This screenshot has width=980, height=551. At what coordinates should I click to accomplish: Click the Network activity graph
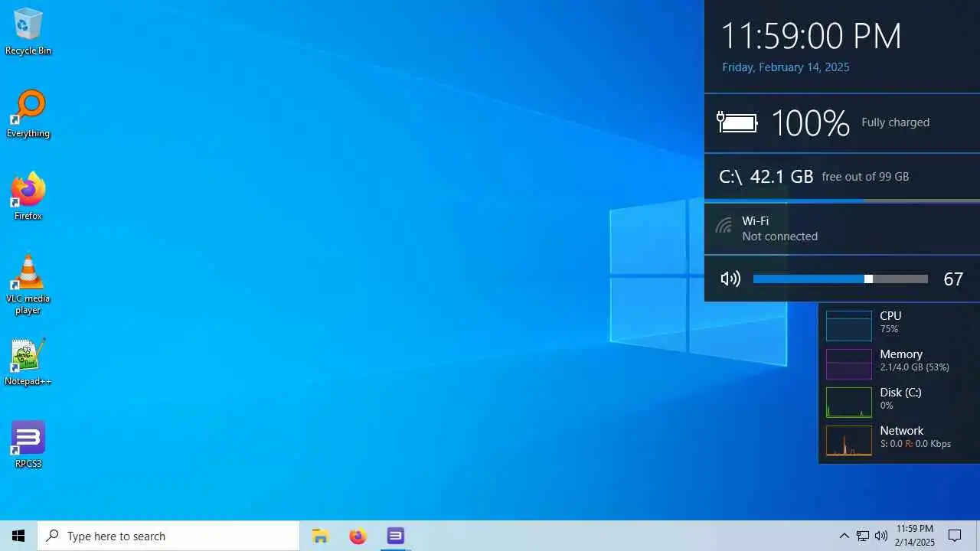(848, 440)
